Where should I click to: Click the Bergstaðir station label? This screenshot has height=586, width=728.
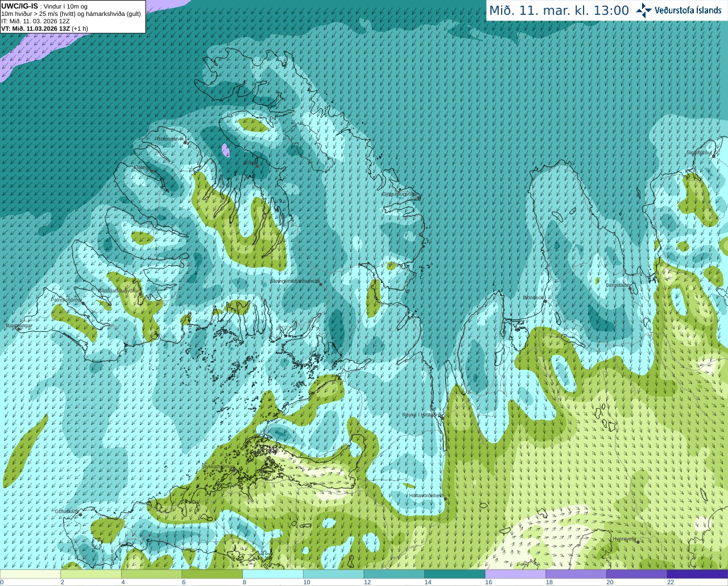pyautogui.click(x=618, y=284)
